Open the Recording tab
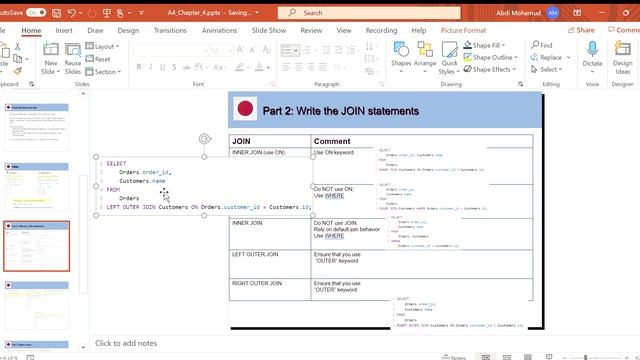 (381, 31)
